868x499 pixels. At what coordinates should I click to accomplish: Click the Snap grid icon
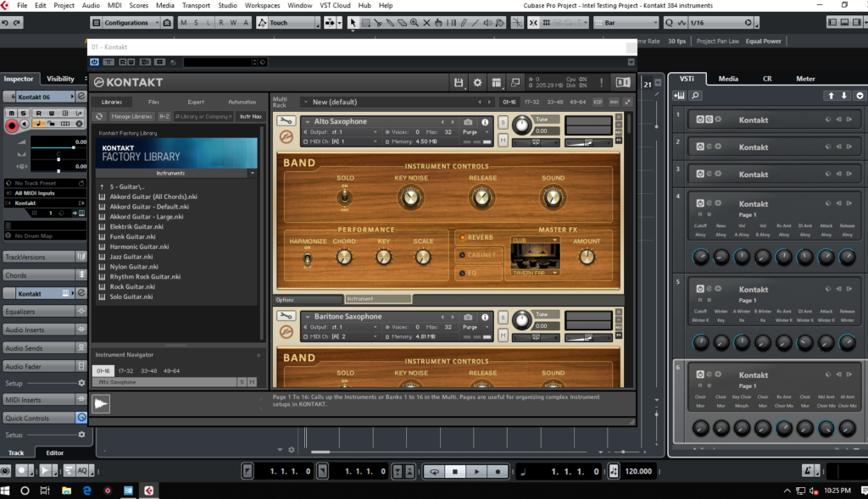pyautogui.click(x=547, y=23)
